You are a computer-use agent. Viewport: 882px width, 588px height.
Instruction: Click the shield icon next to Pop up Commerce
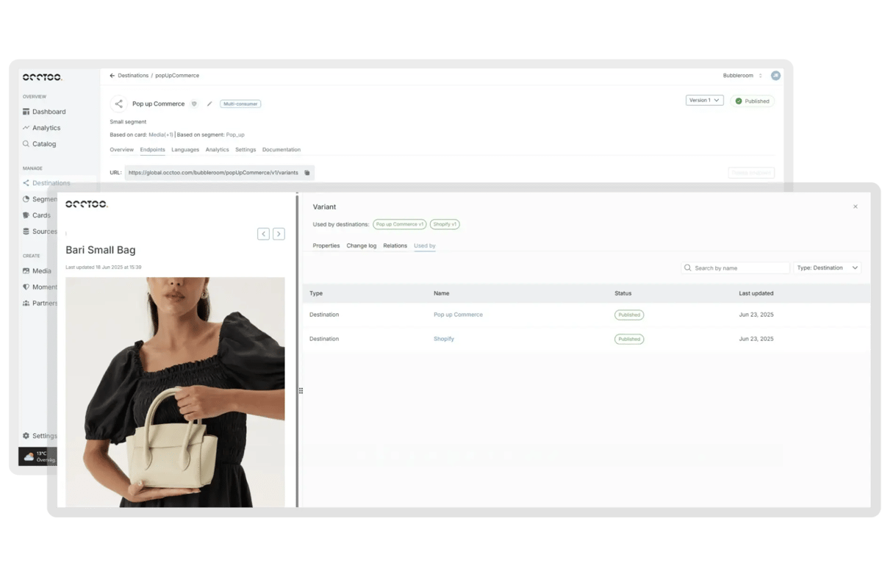pyautogui.click(x=194, y=104)
